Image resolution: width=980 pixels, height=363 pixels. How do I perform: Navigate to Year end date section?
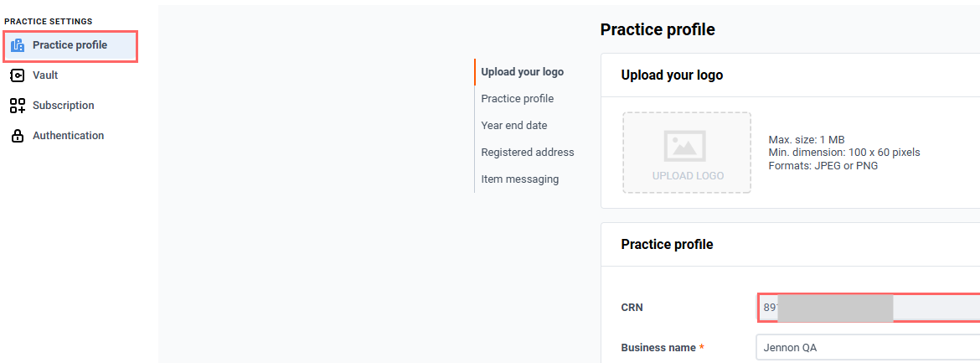pos(513,126)
